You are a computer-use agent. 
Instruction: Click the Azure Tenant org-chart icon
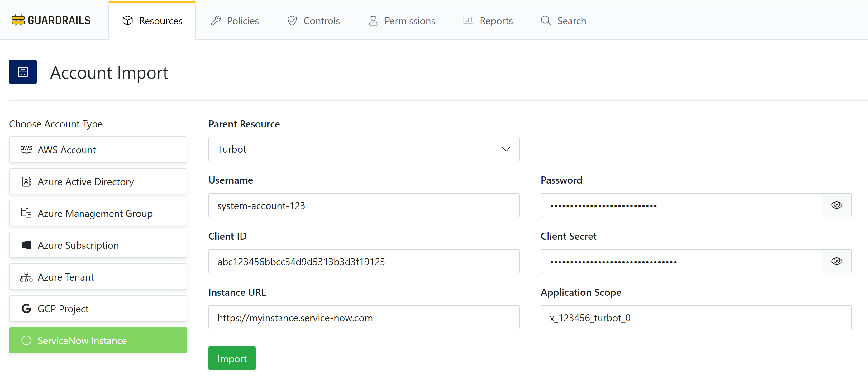pos(26,277)
